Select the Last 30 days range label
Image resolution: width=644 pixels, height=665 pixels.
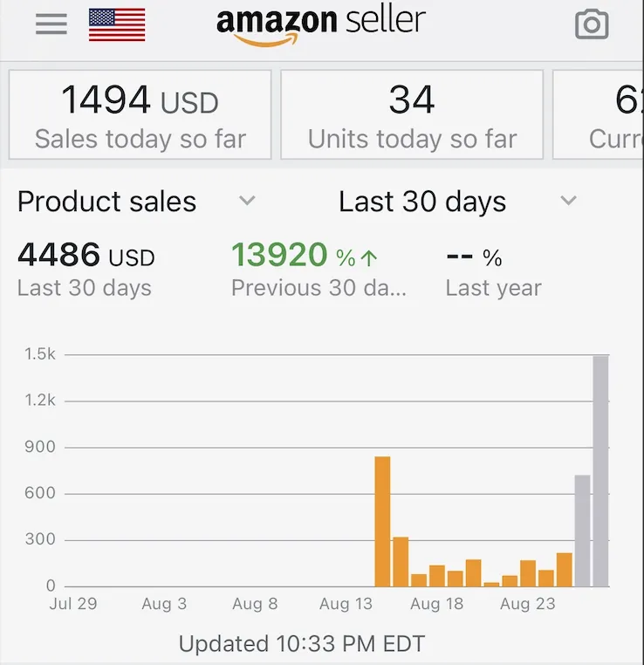(422, 201)
